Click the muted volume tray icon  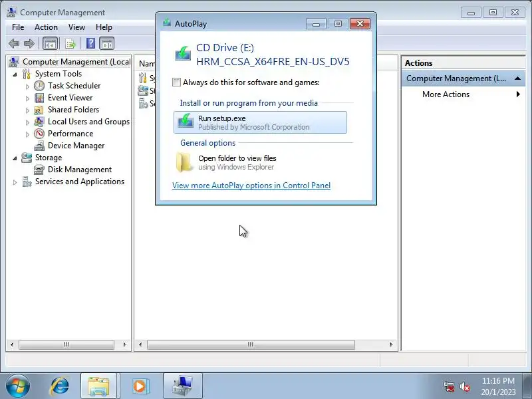(x=464, y=387)
